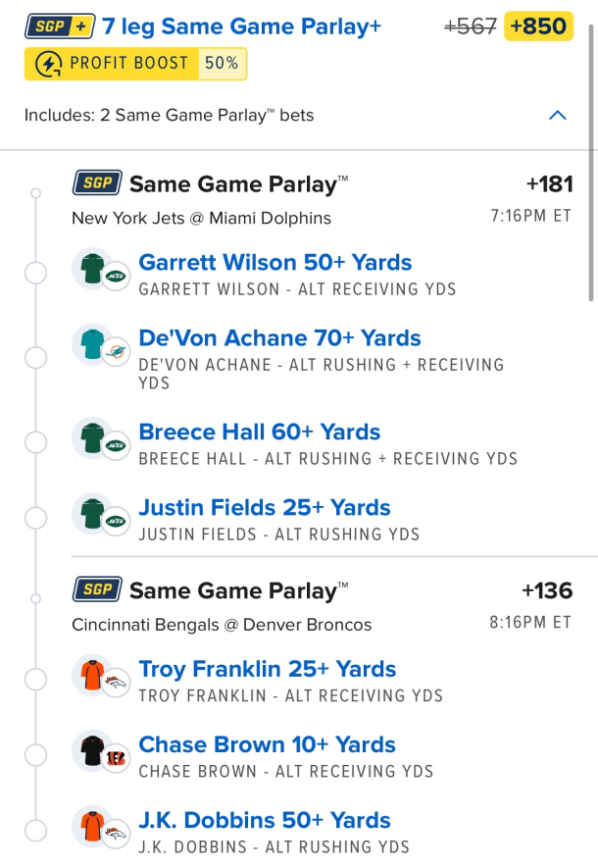Click Justin Fields' Jets jersey icon
This screenshot has width=598, height=868.
pyautogui.click(x=90, y=513)
